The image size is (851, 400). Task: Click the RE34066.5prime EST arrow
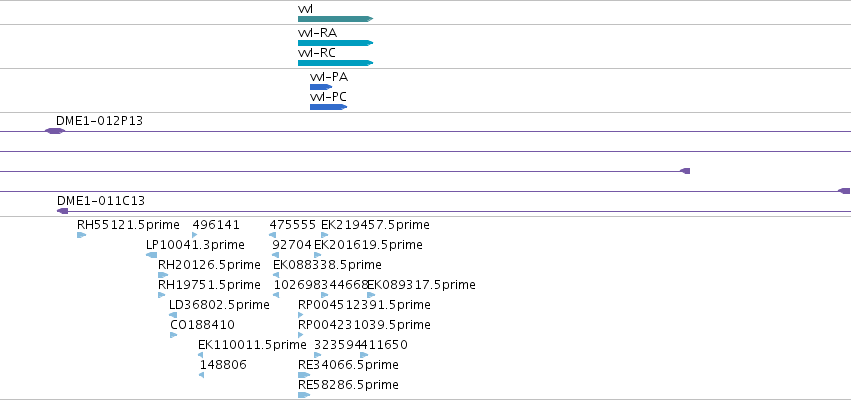click(x=304, y=375)
